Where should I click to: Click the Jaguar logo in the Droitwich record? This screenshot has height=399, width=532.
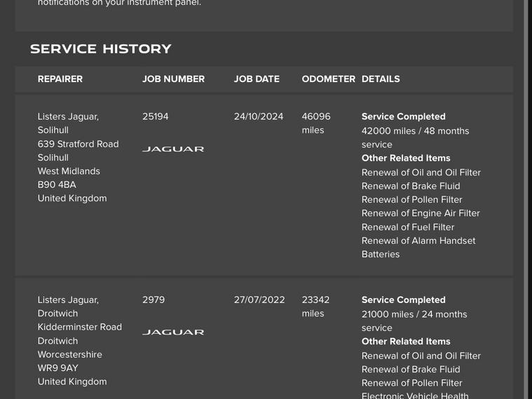(173, 332)
